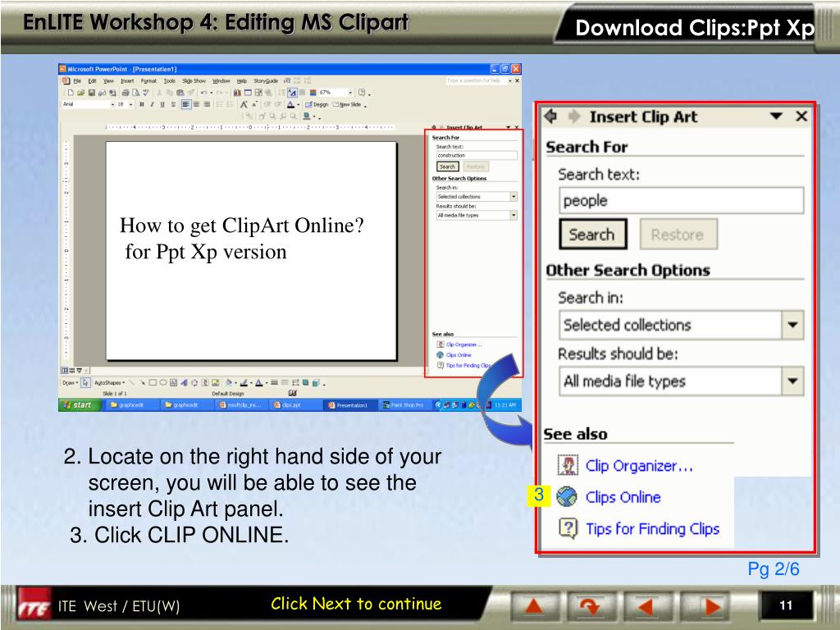Click the Undo arrow icon in PowerPoint toolbar
This screenshot has width=840, height=630.
203,93
